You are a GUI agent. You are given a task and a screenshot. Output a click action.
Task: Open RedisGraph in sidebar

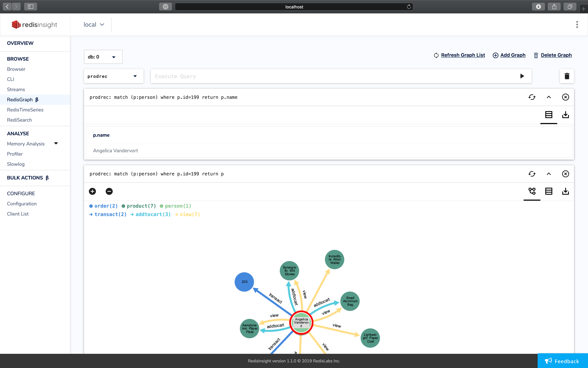pyautogui.click(x=22, y=100)
